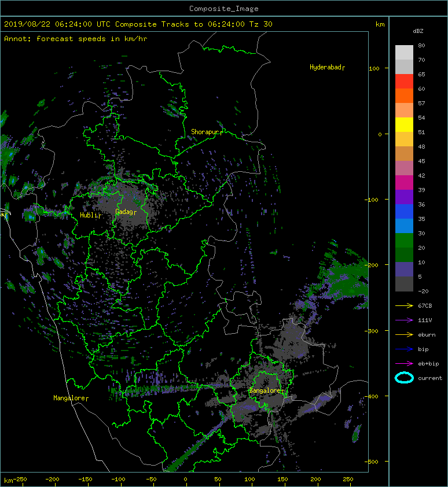Click the Bangalore city label
Viewport: 448px width, 487px height.
[266, 390]
